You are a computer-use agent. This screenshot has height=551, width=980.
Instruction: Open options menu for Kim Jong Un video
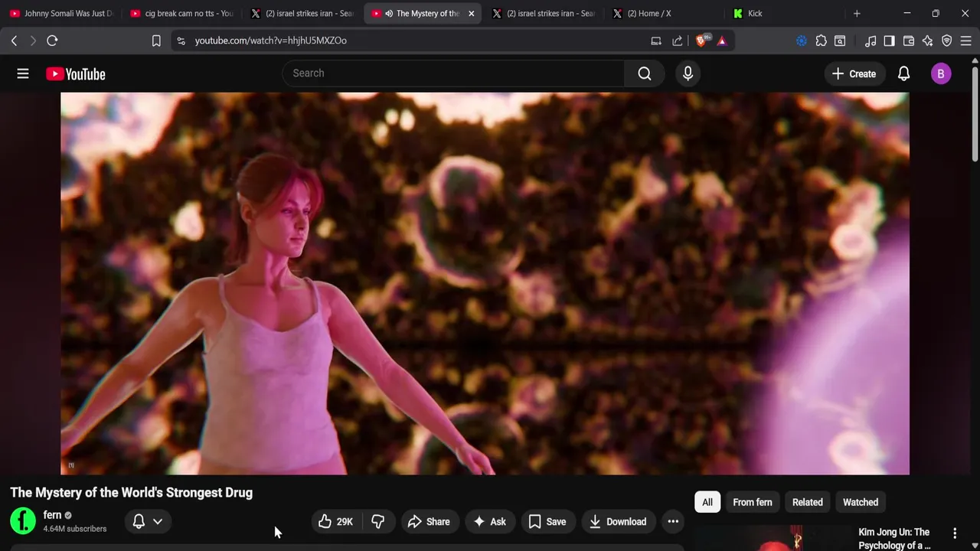[x=955, y=533]
